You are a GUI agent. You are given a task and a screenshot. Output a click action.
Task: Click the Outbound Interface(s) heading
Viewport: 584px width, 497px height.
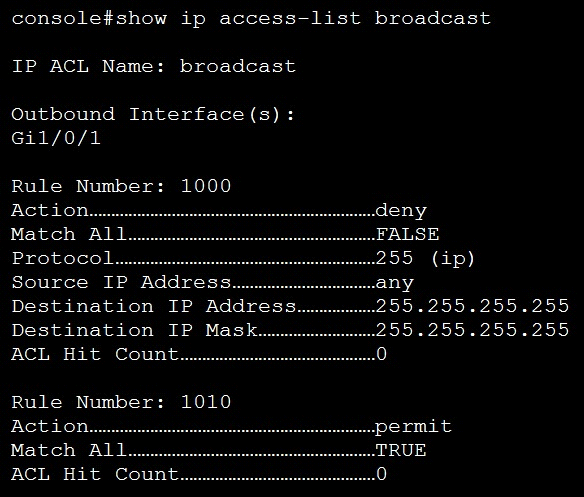[153, 114]
